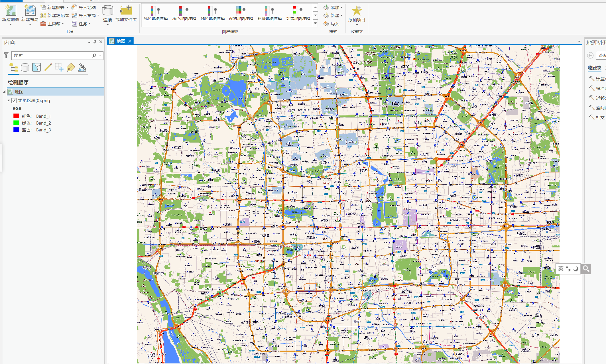The width and height of the screenshot is (606, 364).
Task: Click the red Band_1 color swatch
Action: 16,116
